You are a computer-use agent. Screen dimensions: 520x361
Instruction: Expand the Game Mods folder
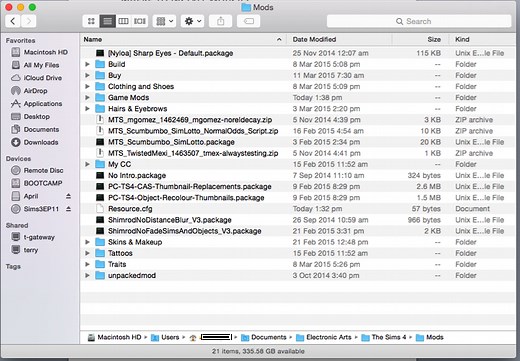[x=87, y=98]
